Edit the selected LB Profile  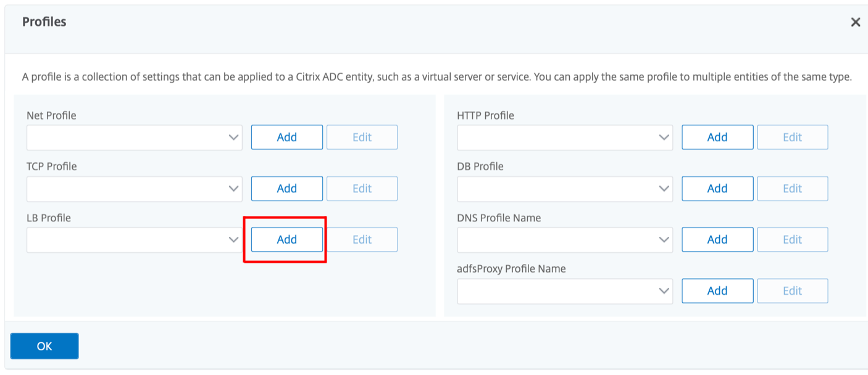pyautogui.click(x=362, y=240)
